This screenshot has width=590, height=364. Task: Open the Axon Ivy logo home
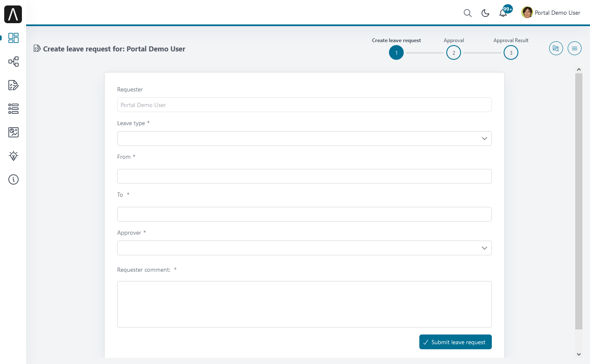click(13, 14)
